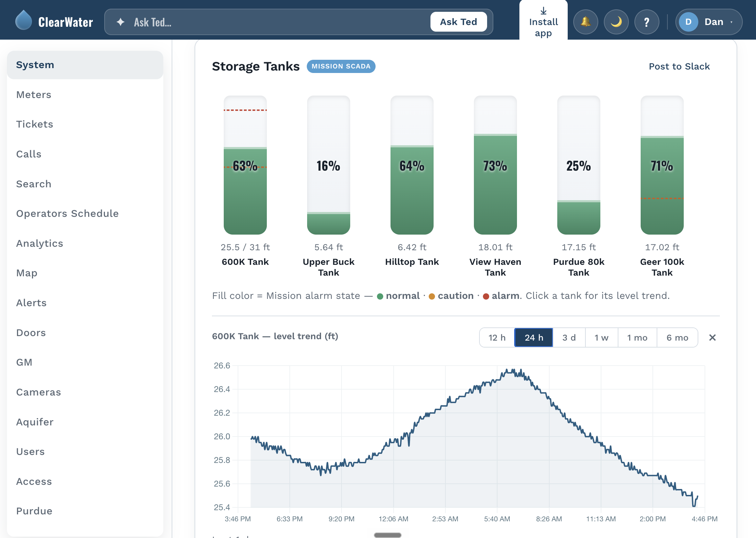
Task: Select the 24 h time range
Action: [534, 337]
